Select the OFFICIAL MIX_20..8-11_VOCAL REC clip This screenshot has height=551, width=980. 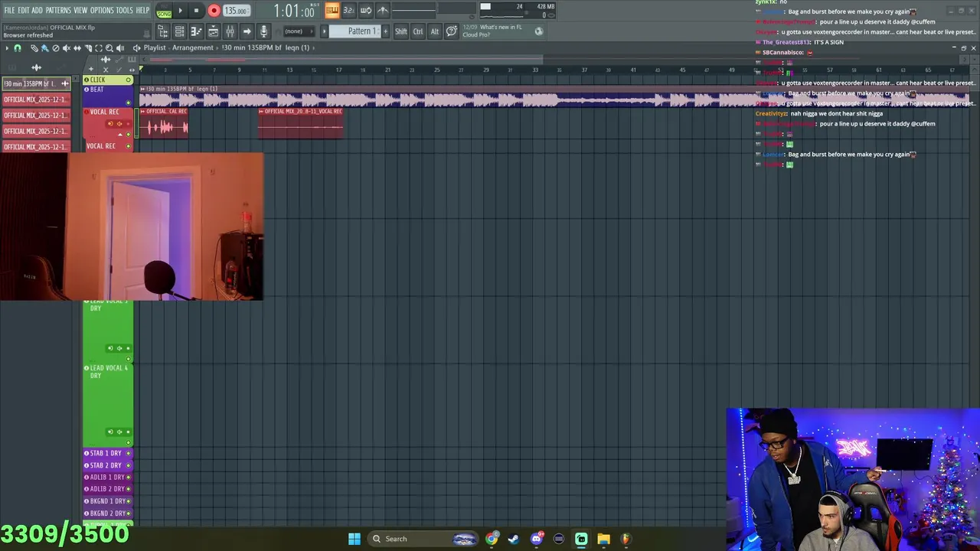(x=300, y=123)
